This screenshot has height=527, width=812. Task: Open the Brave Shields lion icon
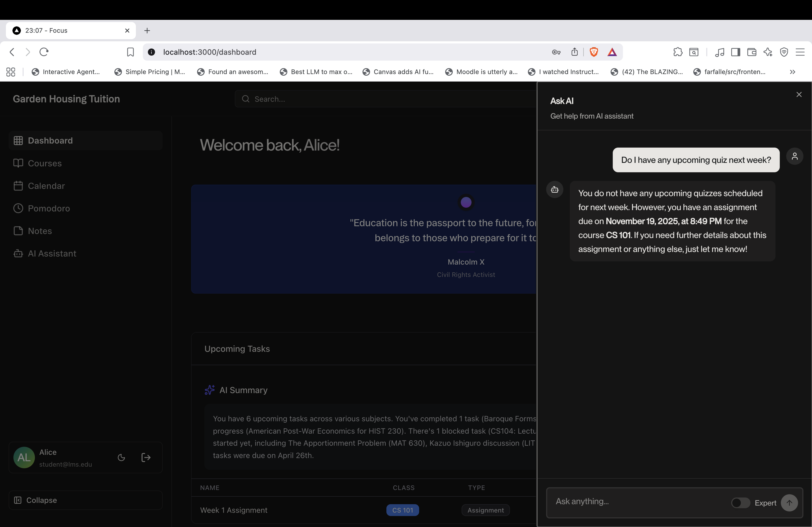(x=594, y=52)
